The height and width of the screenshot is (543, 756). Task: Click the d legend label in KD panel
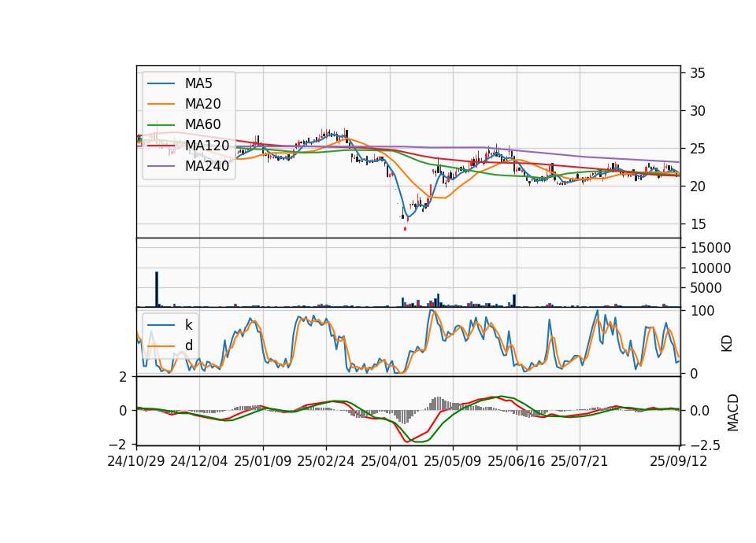pos(188,345)
